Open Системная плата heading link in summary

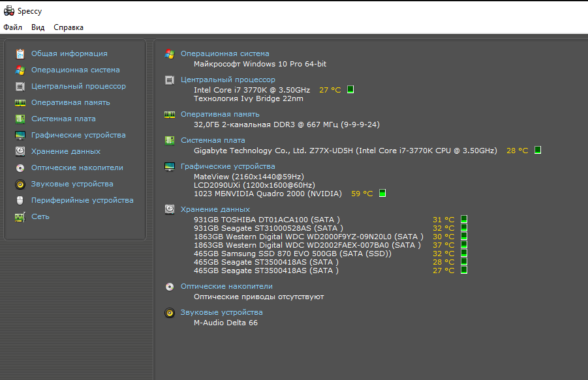213,140
